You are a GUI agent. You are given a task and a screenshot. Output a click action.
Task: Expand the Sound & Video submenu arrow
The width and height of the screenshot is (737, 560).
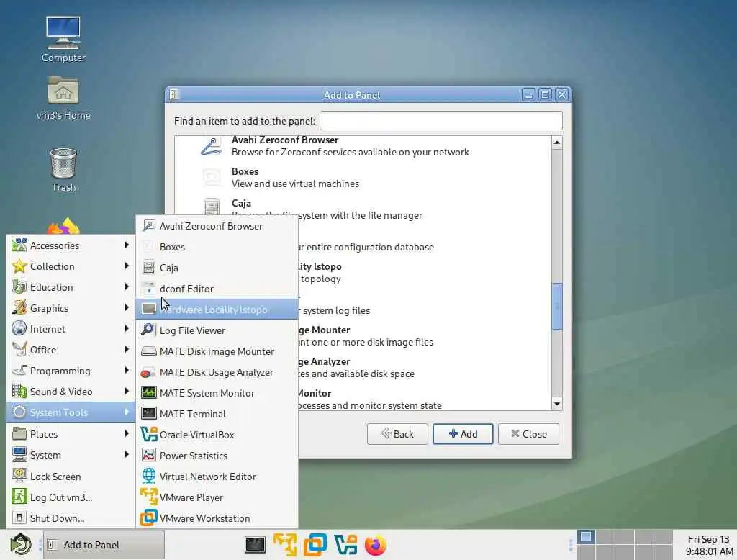click(127, 391)
